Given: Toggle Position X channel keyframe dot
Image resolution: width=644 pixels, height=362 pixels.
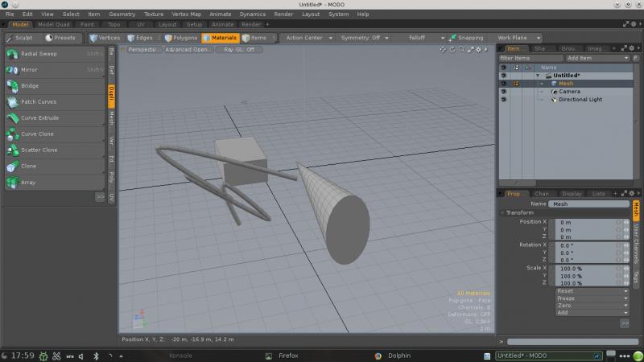Looking at the screenshot, I should coord(618,222).
